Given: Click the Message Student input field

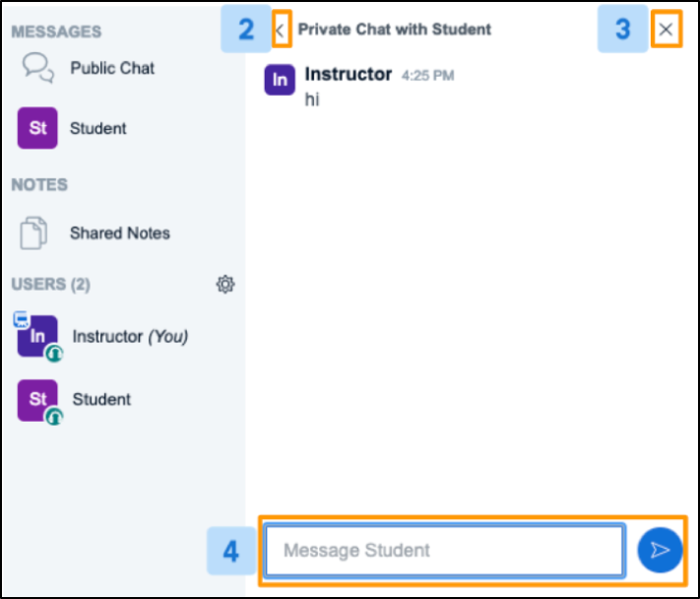Looking at the screenshot, I should click(444, 550).
